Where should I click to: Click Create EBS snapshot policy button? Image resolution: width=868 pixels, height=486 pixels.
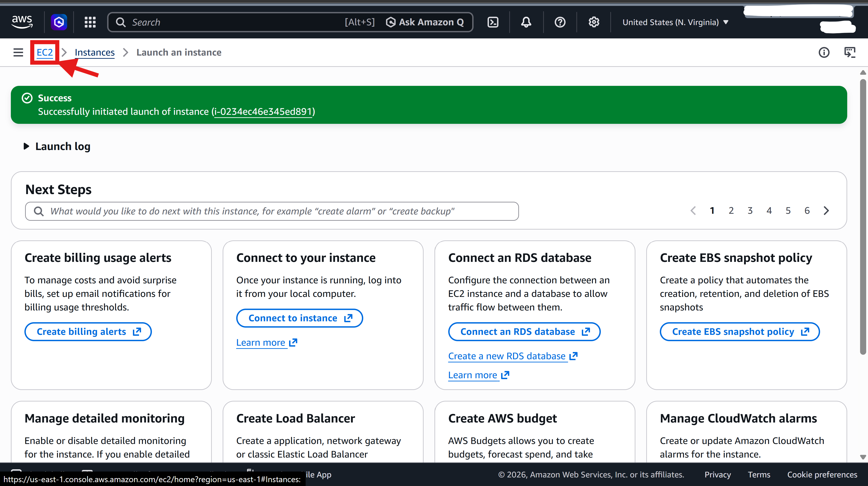pos(740,332)
